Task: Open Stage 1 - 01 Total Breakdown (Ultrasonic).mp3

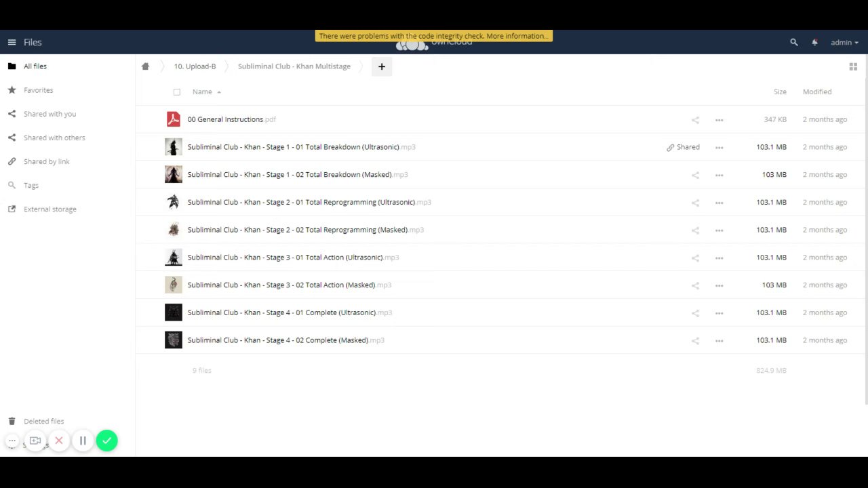Action: tap(301, 147)
